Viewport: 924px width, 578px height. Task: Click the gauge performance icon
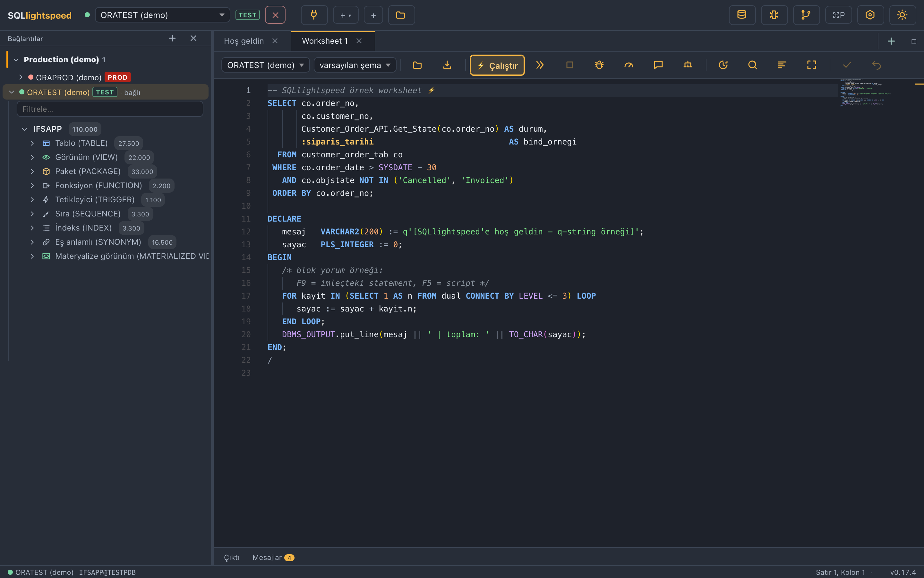(629, 65)
